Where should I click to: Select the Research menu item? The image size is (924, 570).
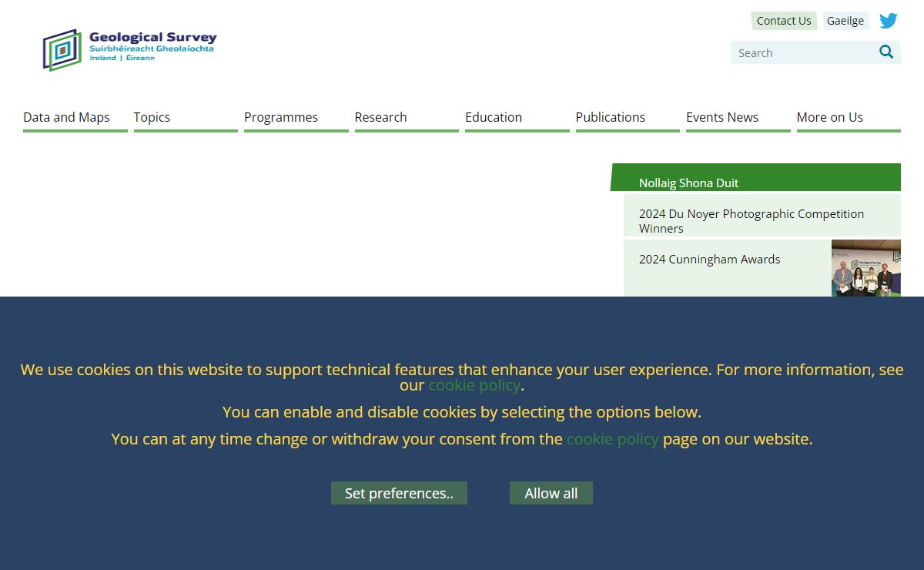tap(380, 117)
